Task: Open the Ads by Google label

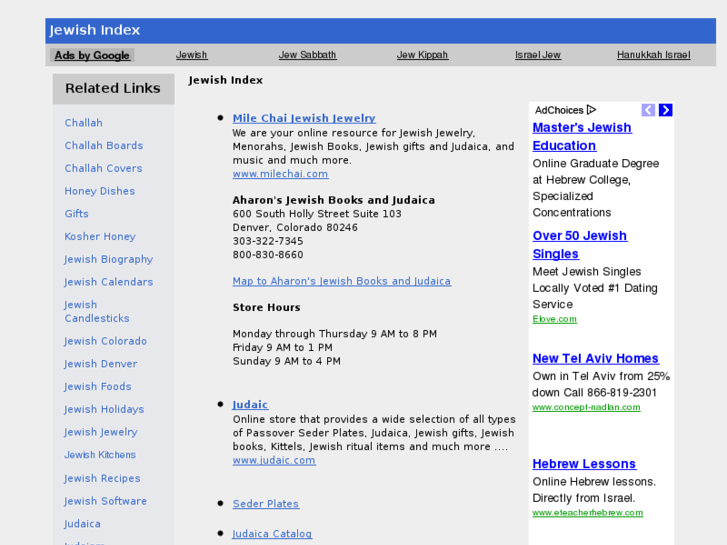Action: tap(92, 55)
